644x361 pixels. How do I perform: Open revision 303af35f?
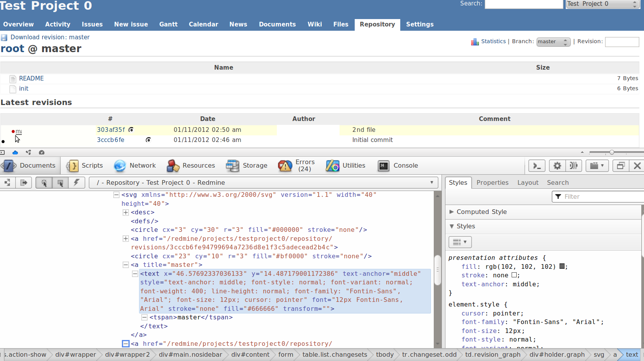pyautogui.click(x=111, y=130)
